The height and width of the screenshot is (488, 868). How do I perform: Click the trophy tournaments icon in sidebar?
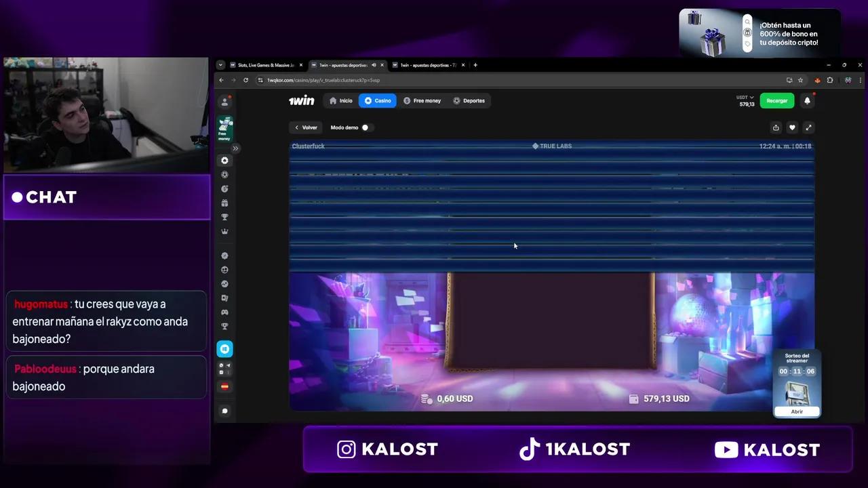coord(224,217)
